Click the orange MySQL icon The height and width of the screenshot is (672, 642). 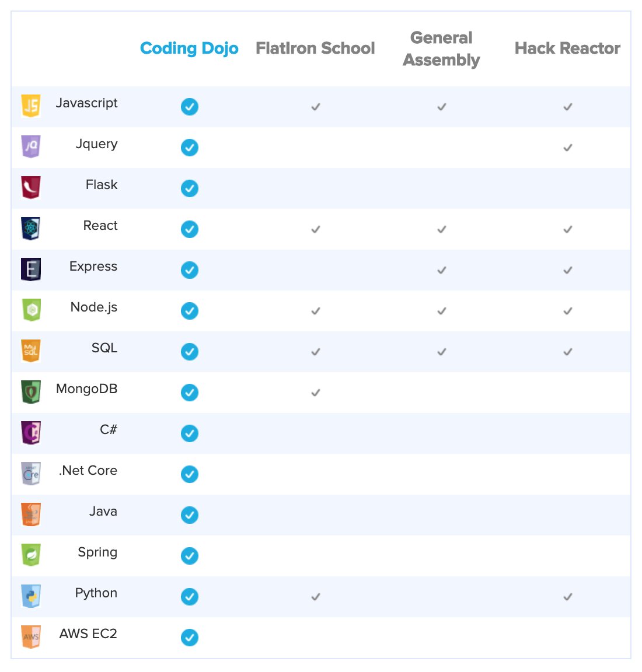coord(31,351)
